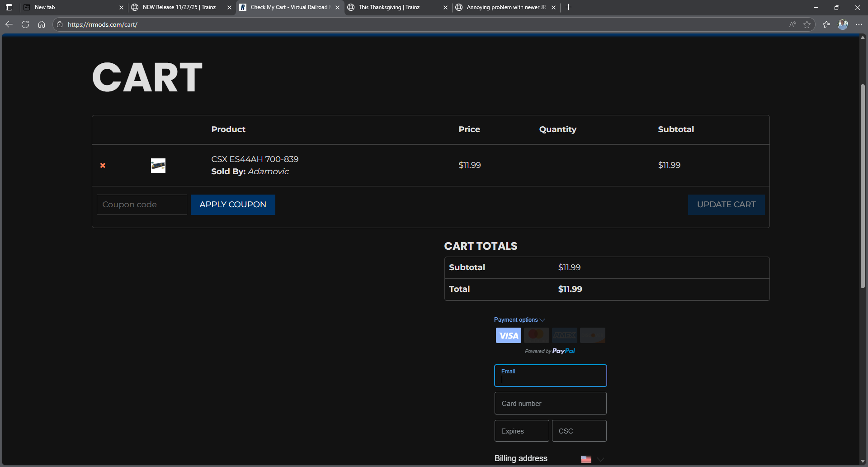Viewport: 868px width, 467px height.
Task: Click the UPDATE CART button
Action: [x=726, y=205]
